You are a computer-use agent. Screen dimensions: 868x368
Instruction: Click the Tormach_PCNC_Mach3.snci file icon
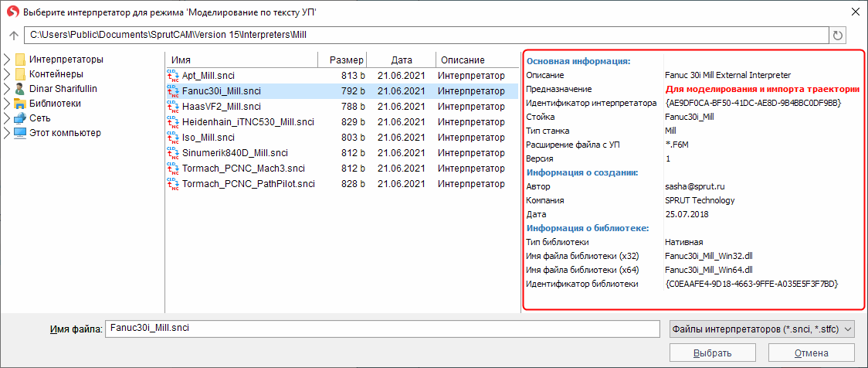[x=173, y=169]
